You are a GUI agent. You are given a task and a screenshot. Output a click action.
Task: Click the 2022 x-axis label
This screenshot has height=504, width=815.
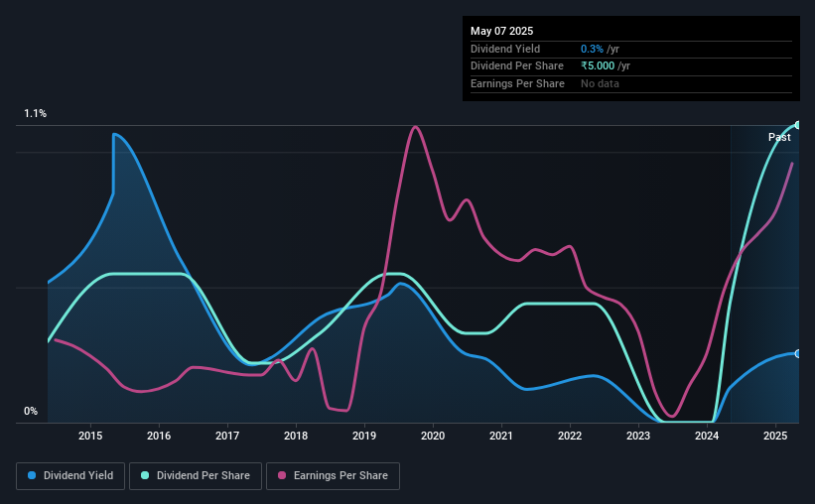(x=570, y=436)
